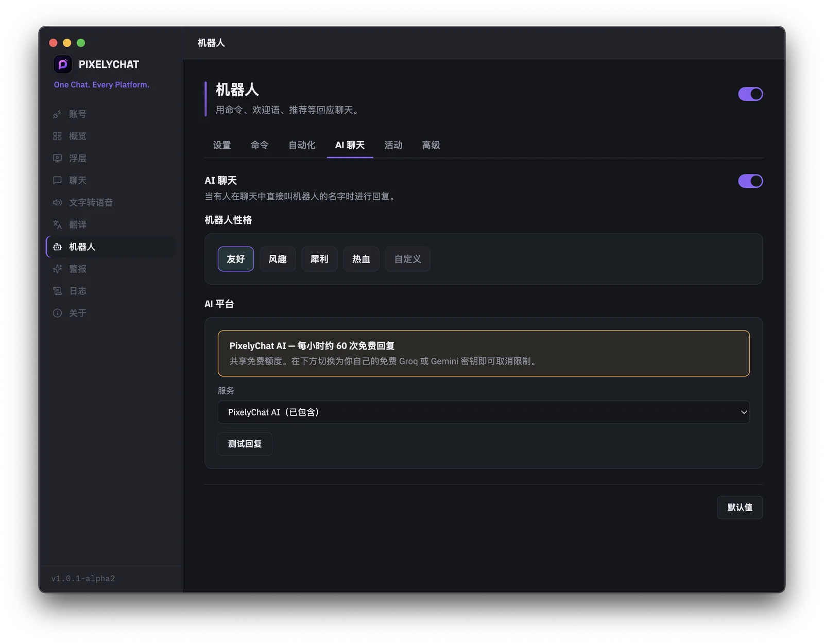This screenshot has width=824, height=644.
Task: Click the v1.0.1-alpha2 version text
Action: [x=83, y=579]
